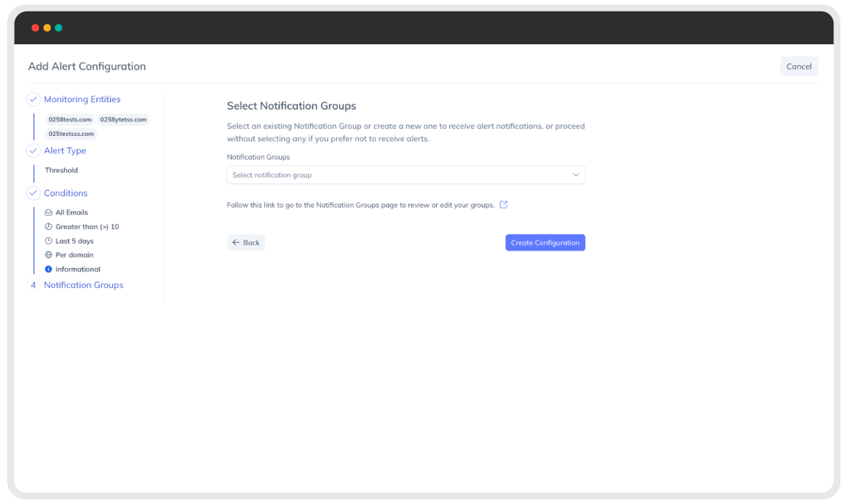The image size is (848, 504).
Task: Click the checkmark circle beside Alert Type
Action: (34, 150)
